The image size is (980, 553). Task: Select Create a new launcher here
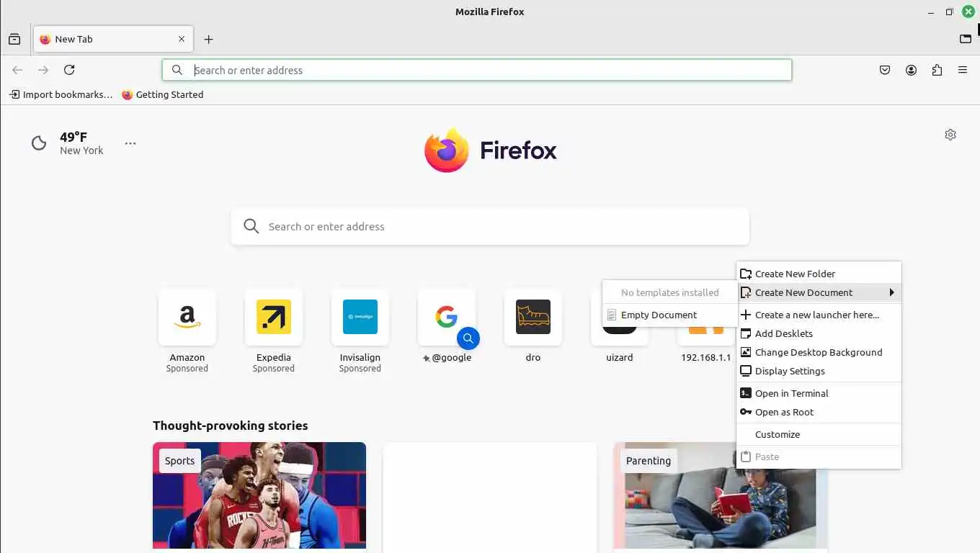point(819,315)
